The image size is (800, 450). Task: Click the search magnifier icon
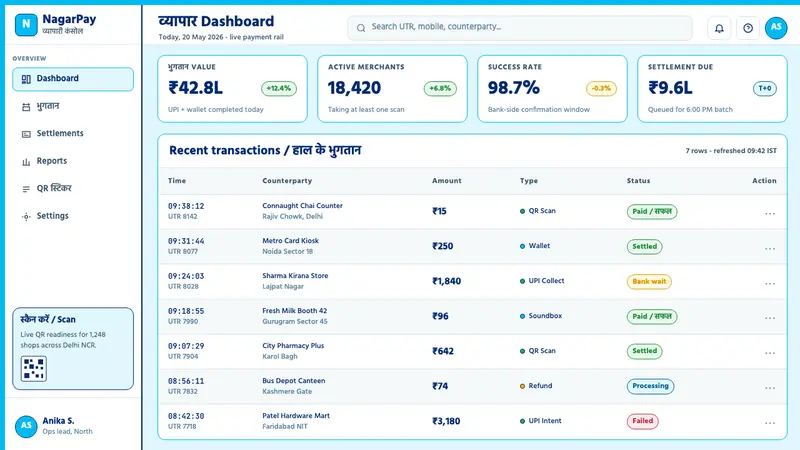pos(361,28)
